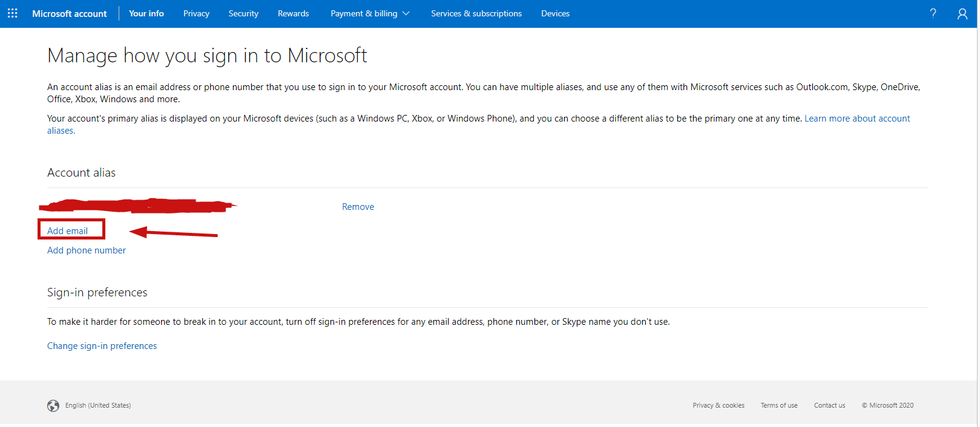The image size is (980, 427).
Task: Expand the Payment & billing dropdown
Action: 370,13
